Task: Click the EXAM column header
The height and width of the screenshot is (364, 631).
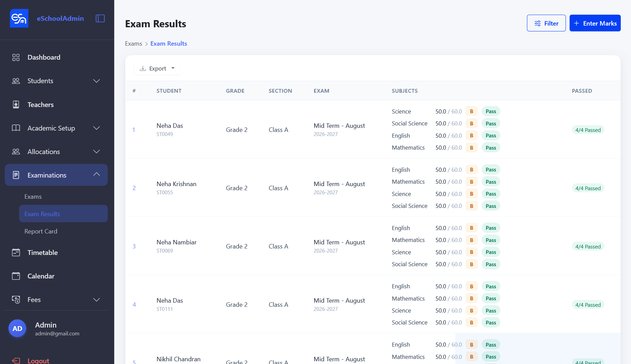Action: click(x=321, y=91)
